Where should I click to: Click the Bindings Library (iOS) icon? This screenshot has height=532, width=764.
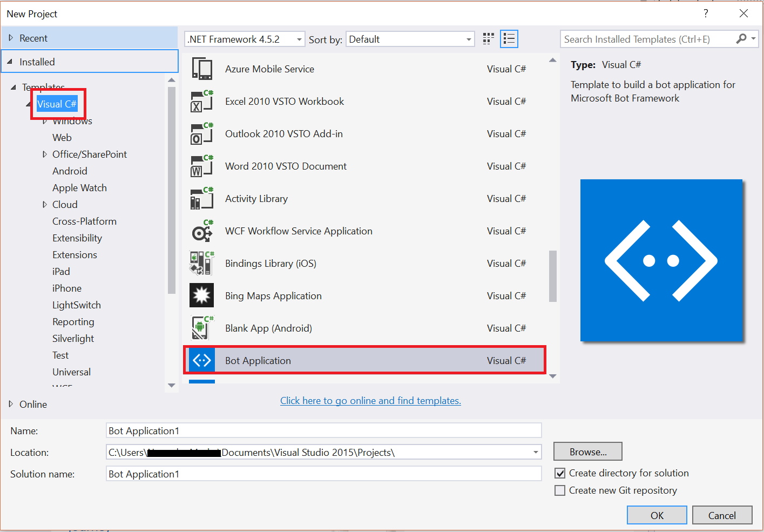pos(202,264)
